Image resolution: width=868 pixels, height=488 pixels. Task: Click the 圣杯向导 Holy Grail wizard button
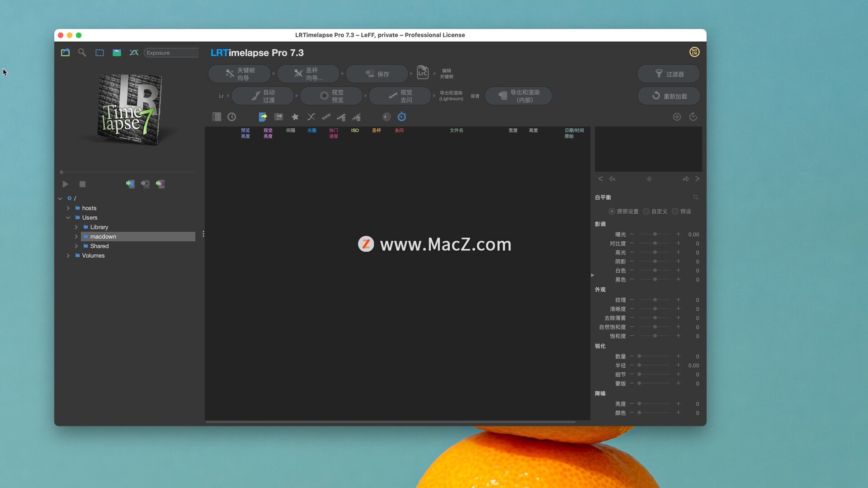coord(308,74)
